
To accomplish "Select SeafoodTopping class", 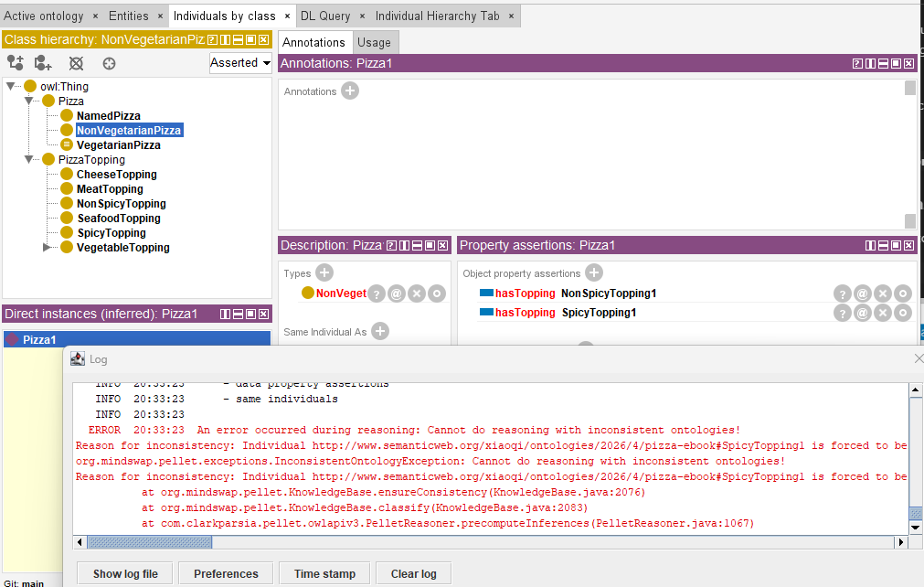I will [119, 218].
